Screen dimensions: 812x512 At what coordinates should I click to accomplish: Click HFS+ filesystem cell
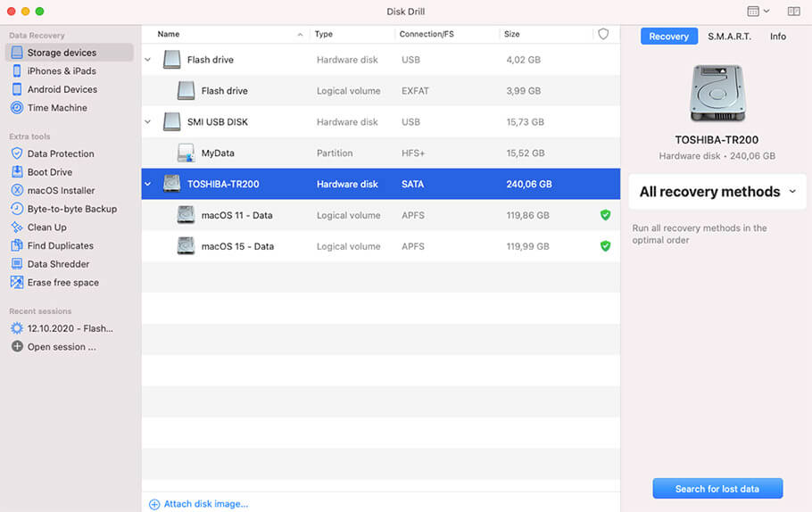(x=413, y=153)
